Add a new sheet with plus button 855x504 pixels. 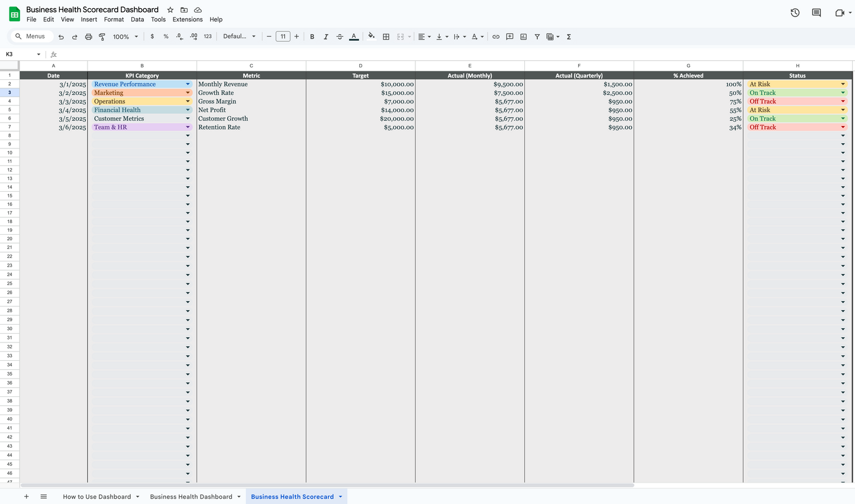pyautogui.click(x=26, y=497)
